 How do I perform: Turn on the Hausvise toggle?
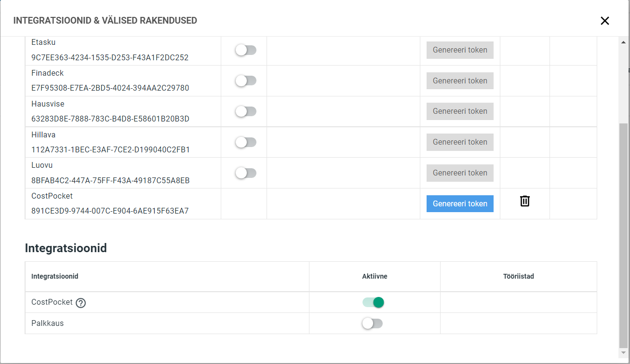point(246,111)
